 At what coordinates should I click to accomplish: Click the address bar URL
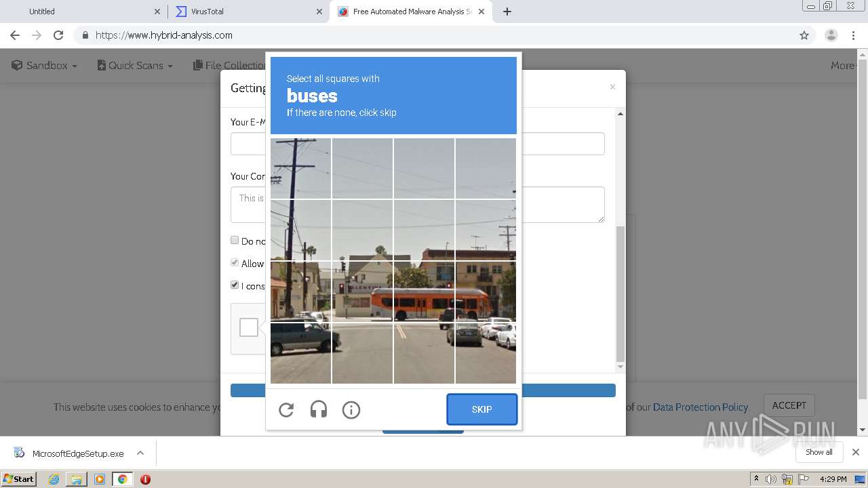(x=164, y=35)
